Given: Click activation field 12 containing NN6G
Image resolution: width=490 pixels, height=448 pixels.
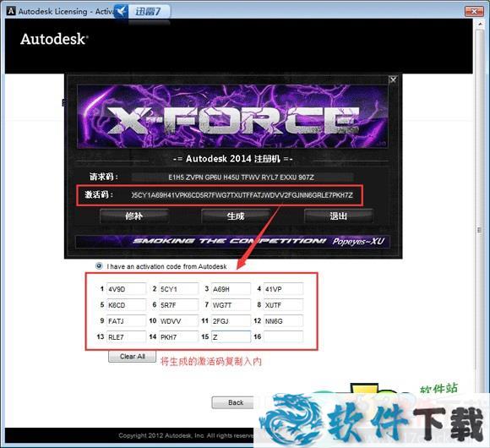Looking at the screenshot, I should click(283, 320).
